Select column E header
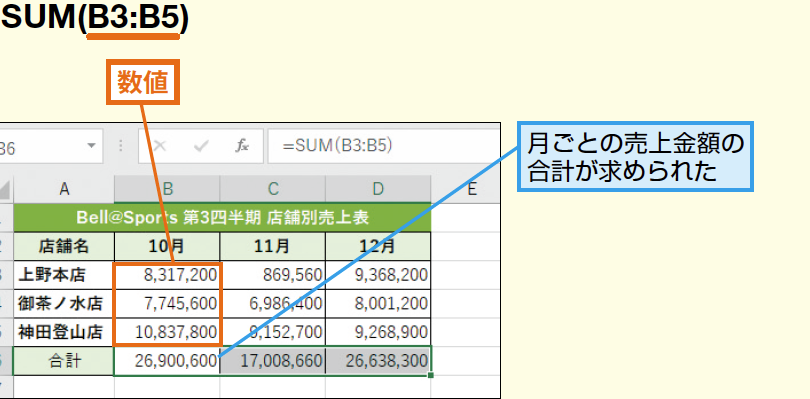 tap(471, 189)
